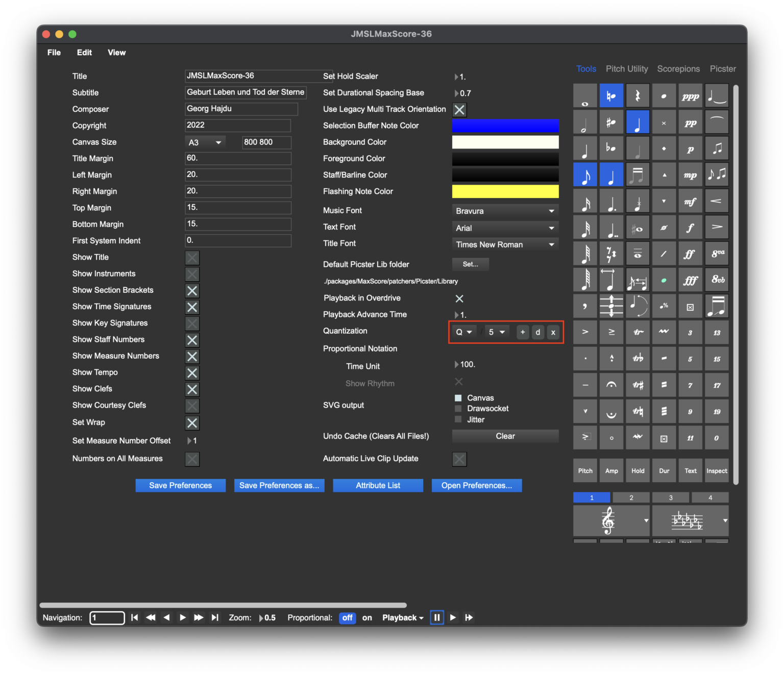Click the Flashing Note Color swatch
This screenshot has width=784, height=675.
[505, 191]
